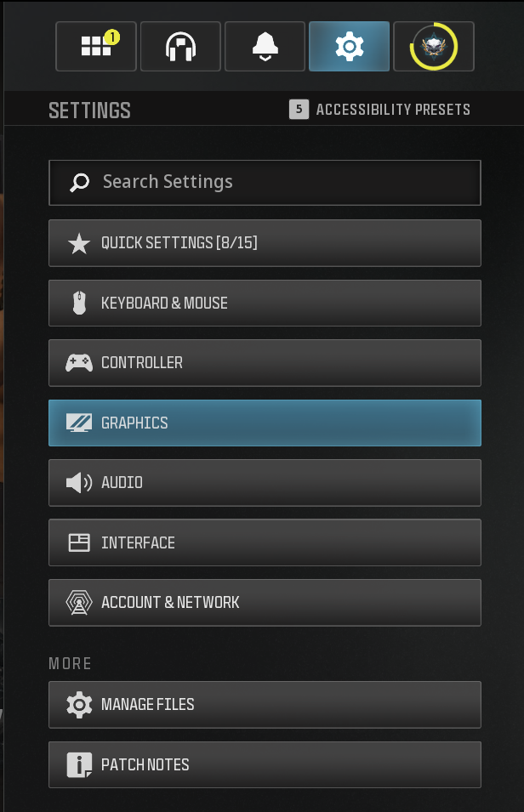
Task: Open the Audio settings category
Action: [265, 483]
